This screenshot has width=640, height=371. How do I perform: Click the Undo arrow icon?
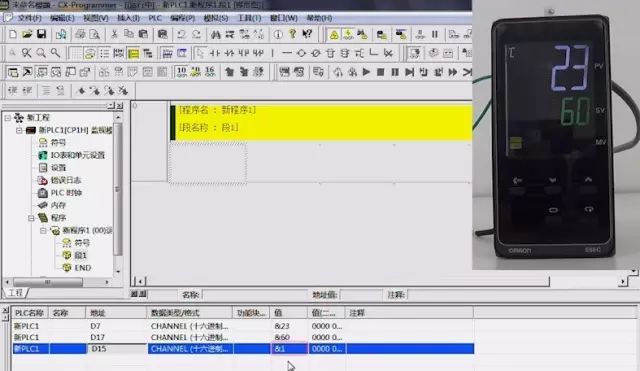pyautogui.click(x=181, y=34)
